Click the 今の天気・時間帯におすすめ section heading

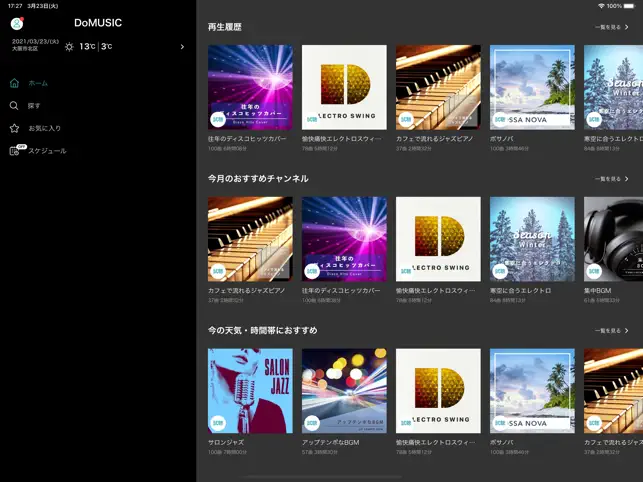click(x=262, y=331)
